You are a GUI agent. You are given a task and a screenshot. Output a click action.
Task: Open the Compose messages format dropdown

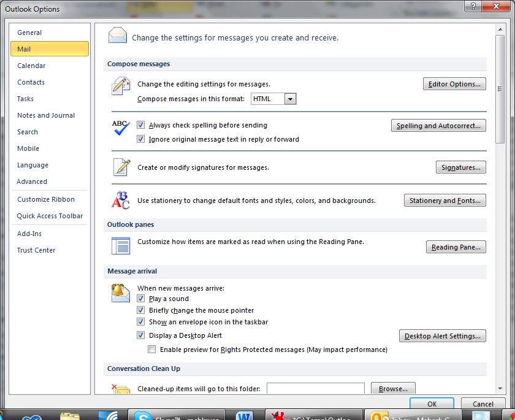tap(289, 98)
